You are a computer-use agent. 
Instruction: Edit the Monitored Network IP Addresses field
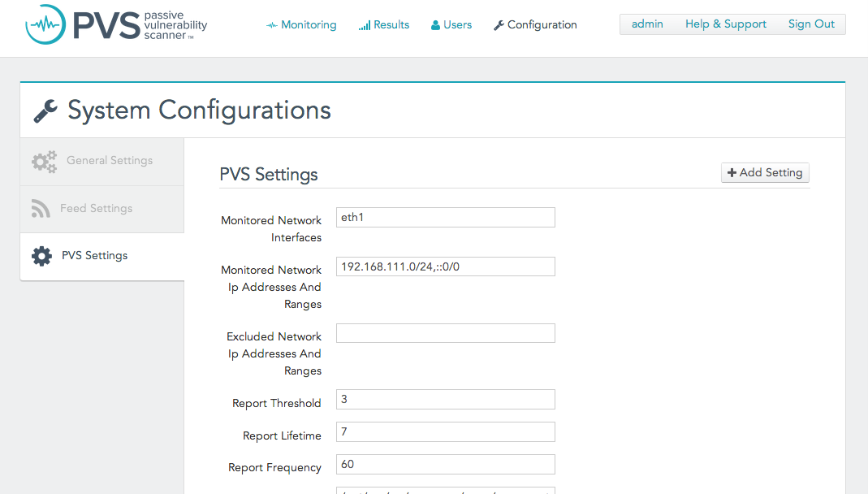pos(446,266)
